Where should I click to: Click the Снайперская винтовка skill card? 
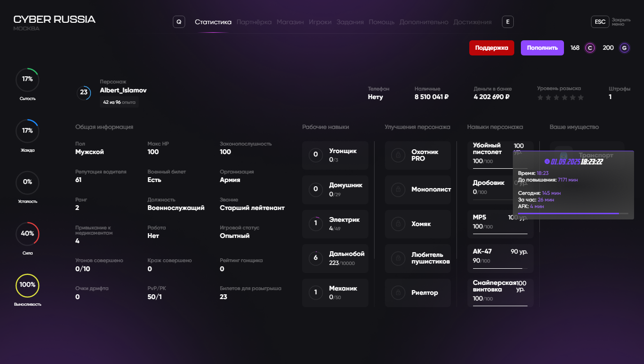tap(501, 292)
